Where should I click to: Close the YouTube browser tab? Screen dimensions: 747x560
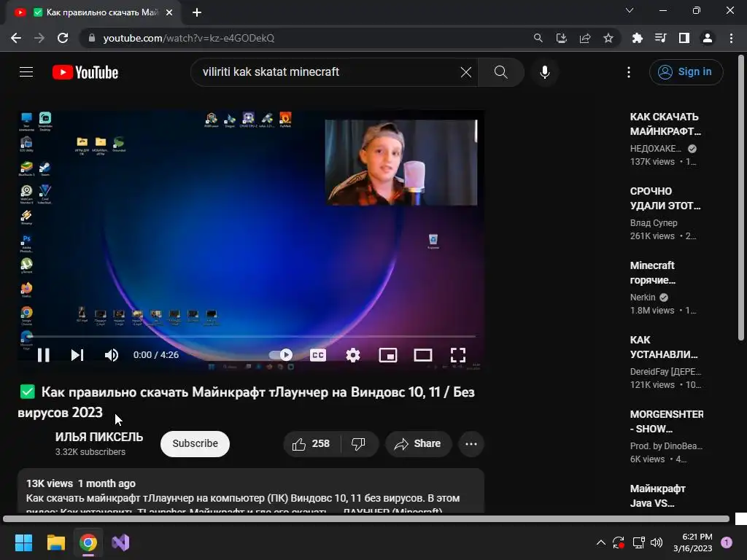169,12
